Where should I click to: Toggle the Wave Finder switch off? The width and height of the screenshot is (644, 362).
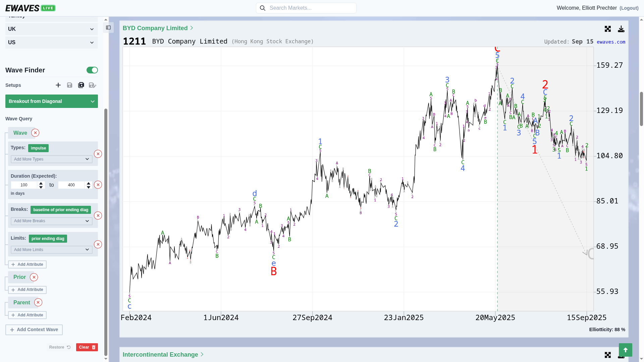pyautogui.click(x=92, y=70)
